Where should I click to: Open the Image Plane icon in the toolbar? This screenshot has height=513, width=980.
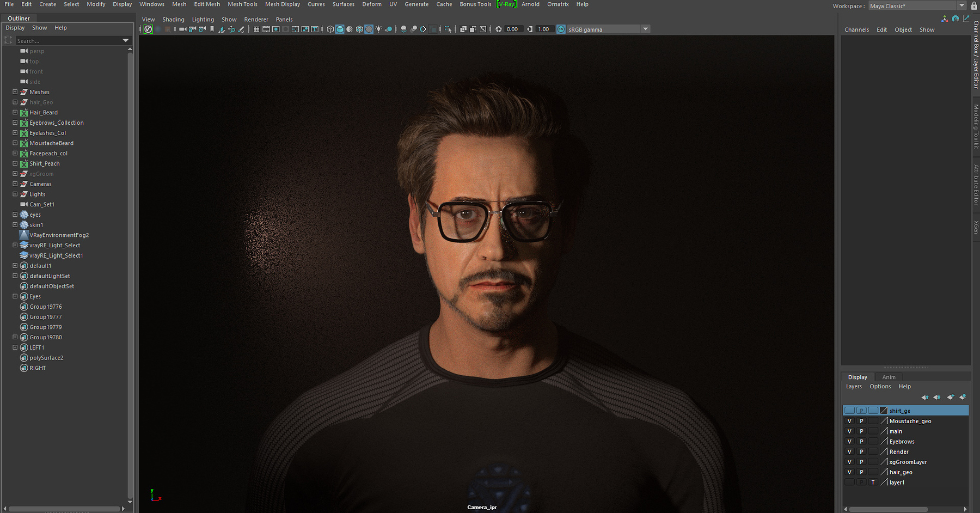click(x=482, y=29)
